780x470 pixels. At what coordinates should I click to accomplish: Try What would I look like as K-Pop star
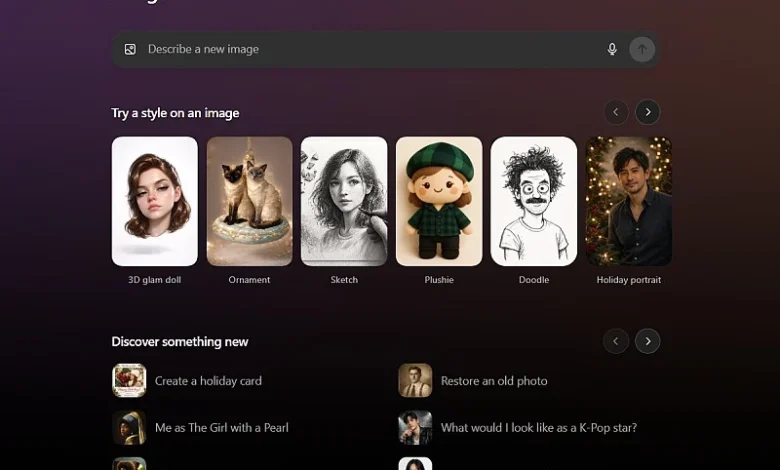(x=538, y=428)
